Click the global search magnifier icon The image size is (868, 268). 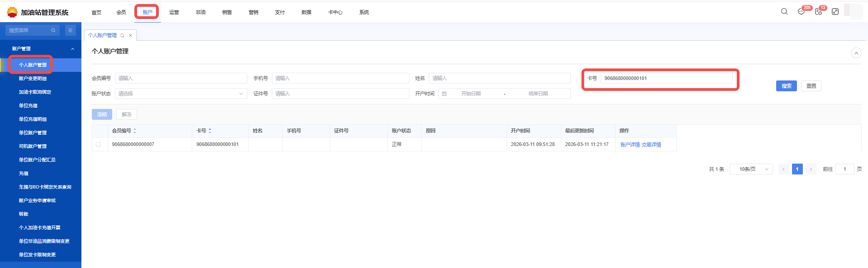point(784,12)
